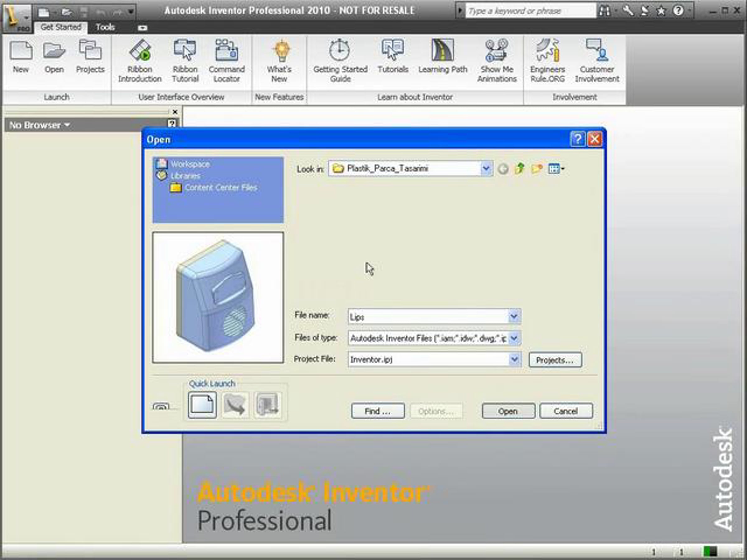The width and height of the screenshot is (747, 560).
Task: Click the binoculars search icon in title bar
Action: click(x=604, y=11)
